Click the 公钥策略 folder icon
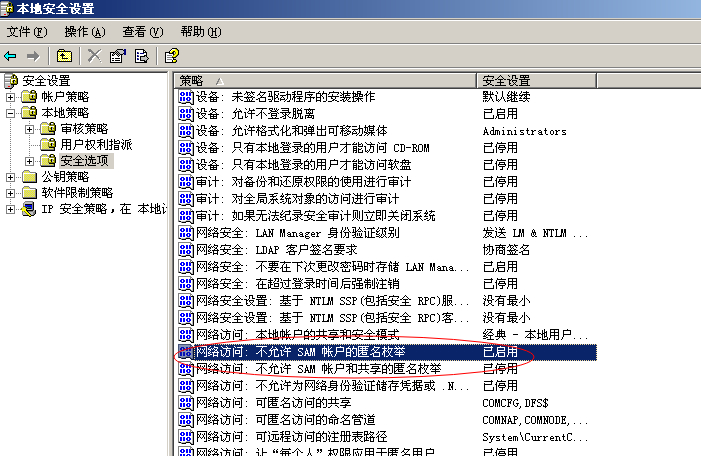 coord(30,177)
